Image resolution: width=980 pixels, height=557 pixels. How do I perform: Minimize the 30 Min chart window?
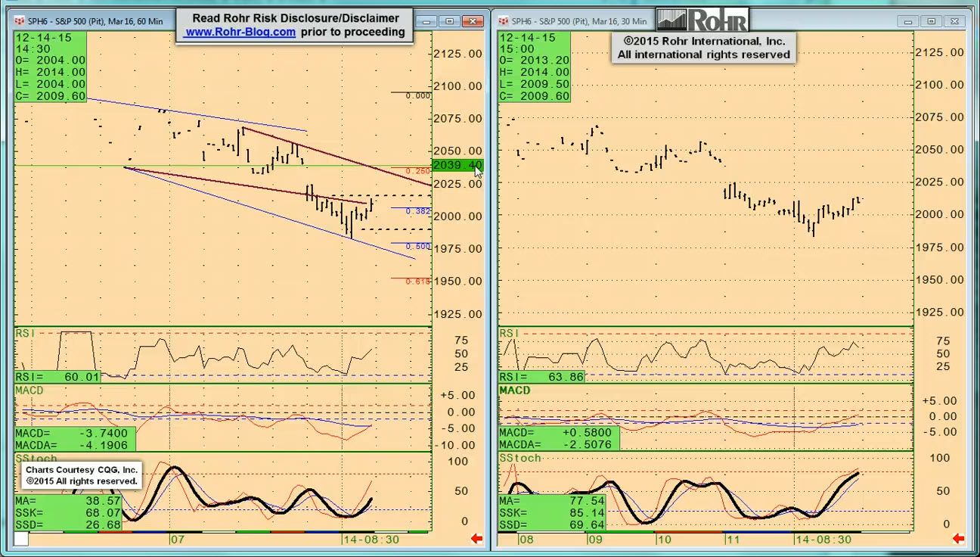click(908, 21)
